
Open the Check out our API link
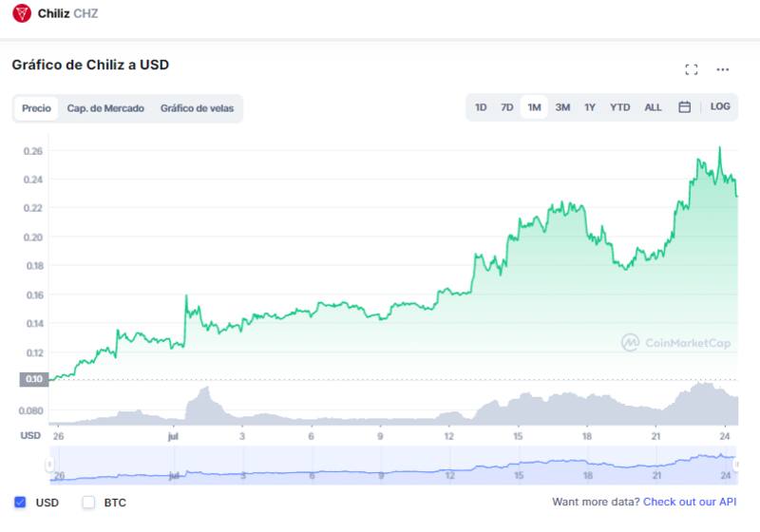690,502
